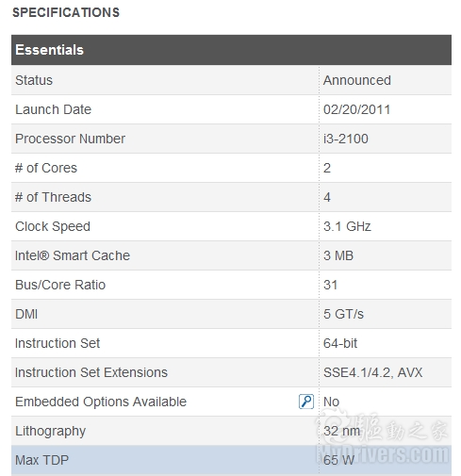The image size is (461, 476).
Task: Click the Instruction Set label
Action: [58, 343]
